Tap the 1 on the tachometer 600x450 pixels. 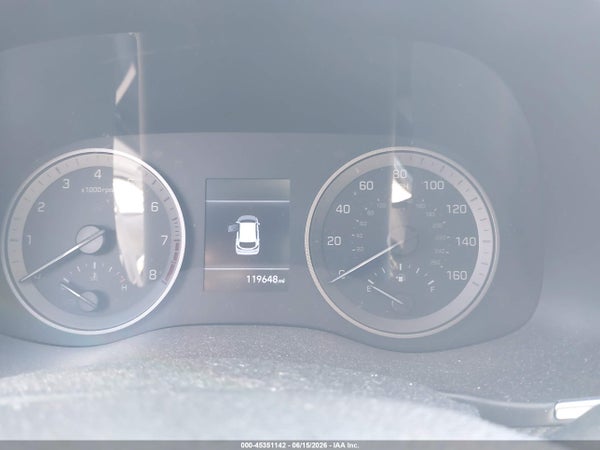pos(29,240)
